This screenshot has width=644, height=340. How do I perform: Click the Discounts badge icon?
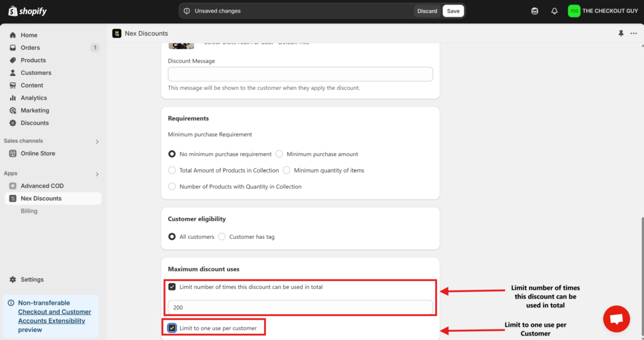(13, 123)
